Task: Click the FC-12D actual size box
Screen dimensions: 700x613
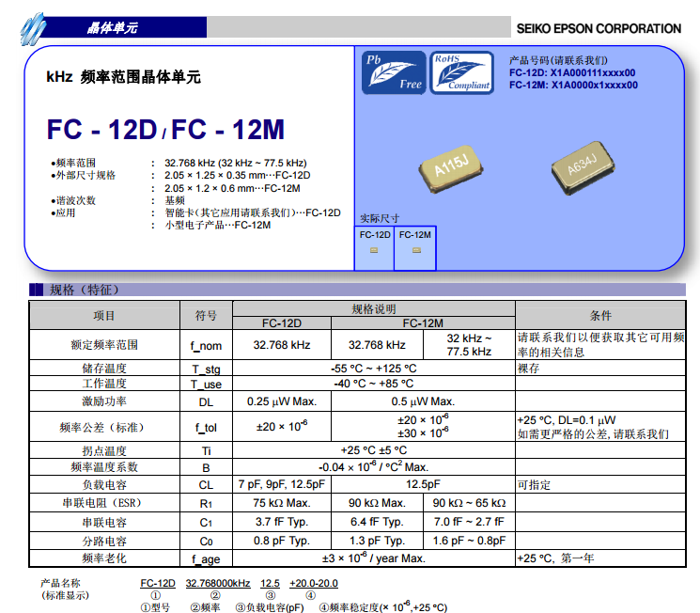Action: point(375,247)
